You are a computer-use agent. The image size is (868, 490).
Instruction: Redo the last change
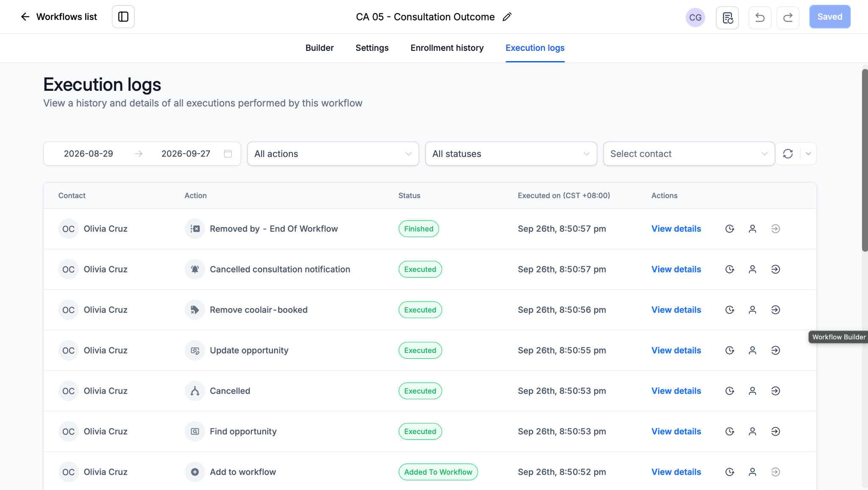pyautogui.click(x=788, y=17)
